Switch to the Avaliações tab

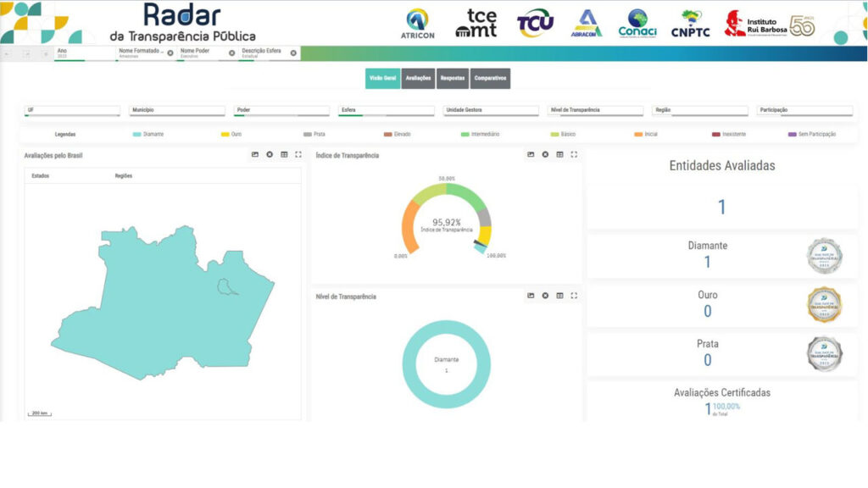(418, 78)
